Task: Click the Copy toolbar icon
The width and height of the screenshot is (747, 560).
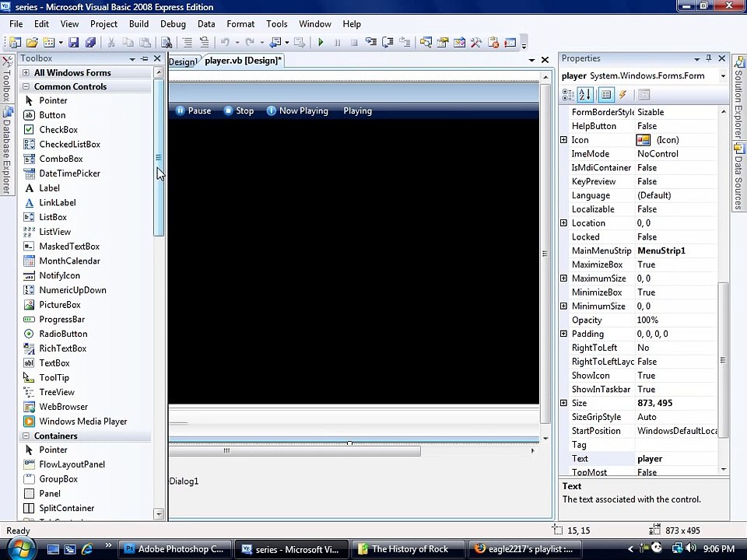Action: [x=128, y=42]
